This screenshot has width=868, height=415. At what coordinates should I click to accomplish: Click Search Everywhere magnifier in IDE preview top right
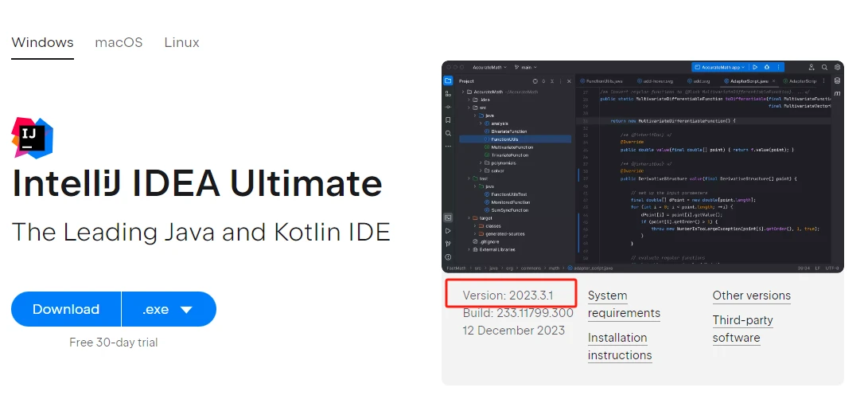tap(824, 67)
